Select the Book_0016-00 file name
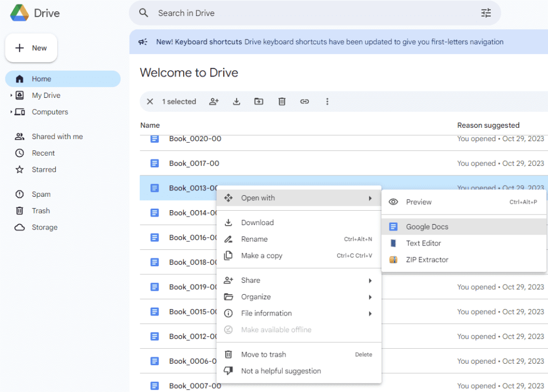548x392 pixels. pyautogui.click(x=193, y=237)
